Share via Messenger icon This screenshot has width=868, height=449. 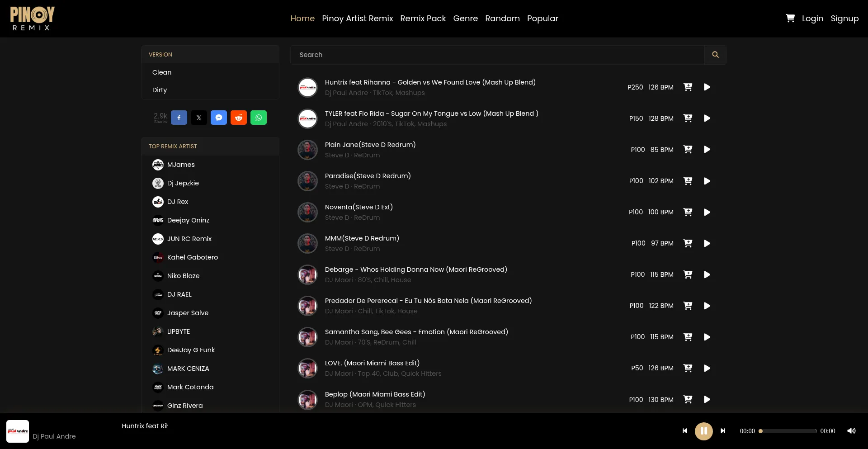click(x=219, y=118)
